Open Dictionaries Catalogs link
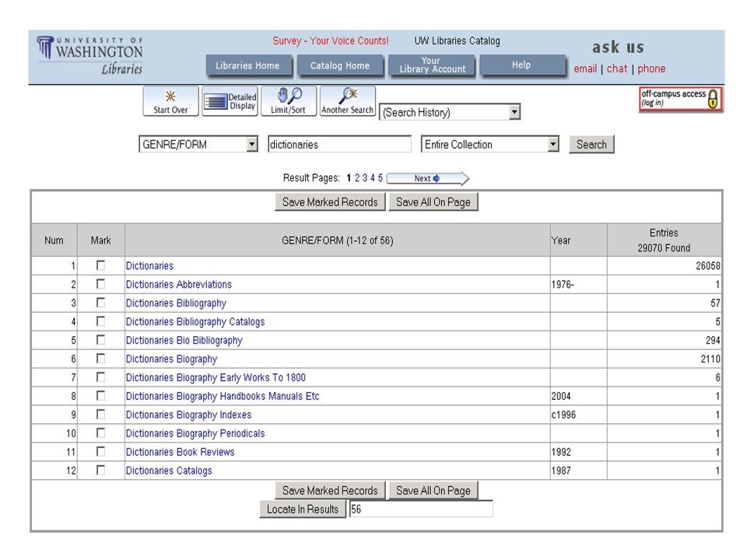 pyautogui.click(x=169, y=471)
